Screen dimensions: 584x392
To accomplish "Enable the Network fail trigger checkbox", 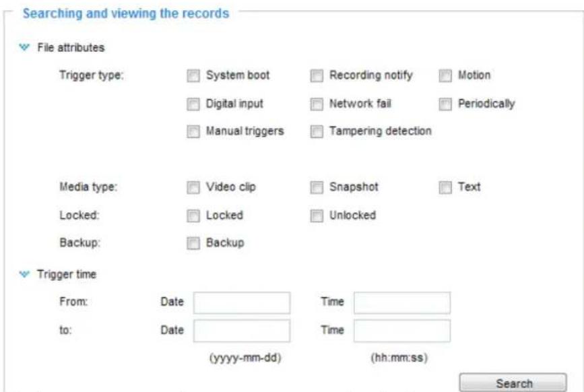I will 317,104.
